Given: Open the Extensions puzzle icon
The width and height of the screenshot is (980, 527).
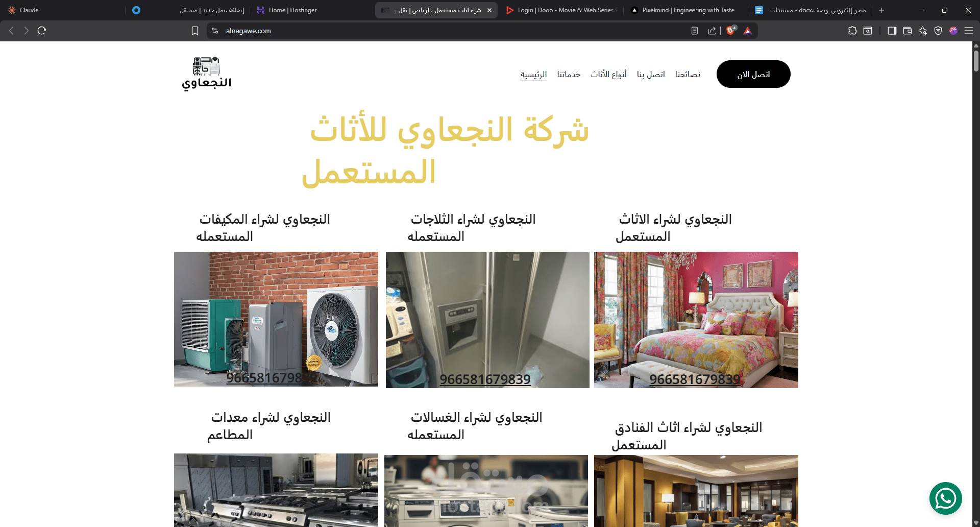Looking at the screenshot, I should [x=852, y=31].
